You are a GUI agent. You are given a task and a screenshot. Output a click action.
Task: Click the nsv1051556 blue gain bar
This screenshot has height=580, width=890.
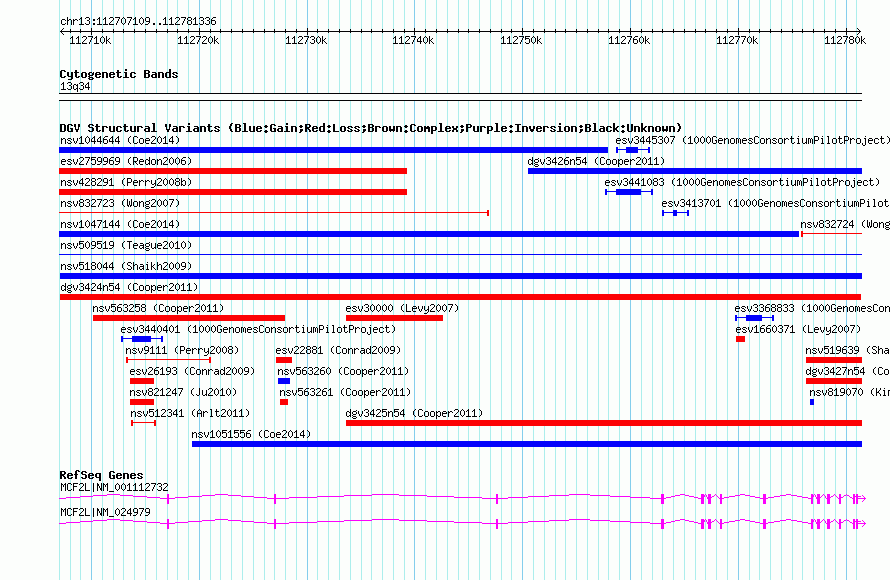pos(527,444)
